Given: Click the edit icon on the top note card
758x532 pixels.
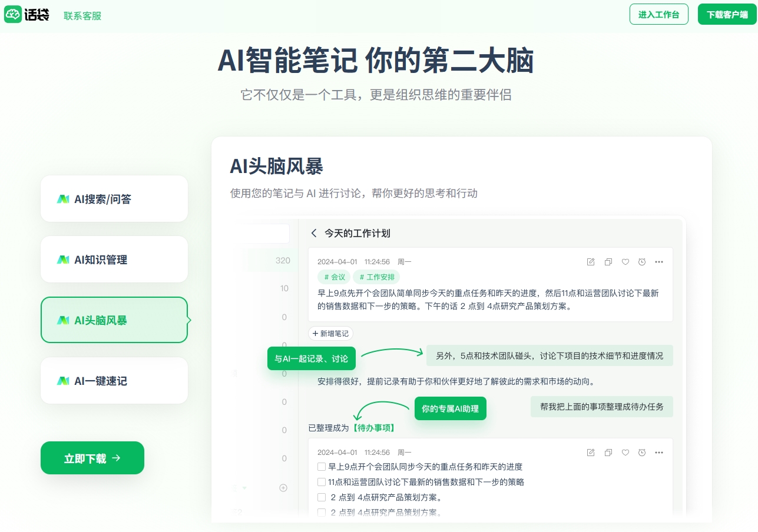Looking at the screenshot, I should tap(591, 262).
